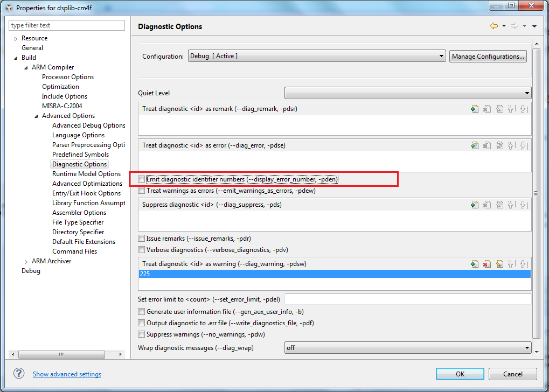
Task: Click Add icon in diag_warning list
Action: pos(475,264)
